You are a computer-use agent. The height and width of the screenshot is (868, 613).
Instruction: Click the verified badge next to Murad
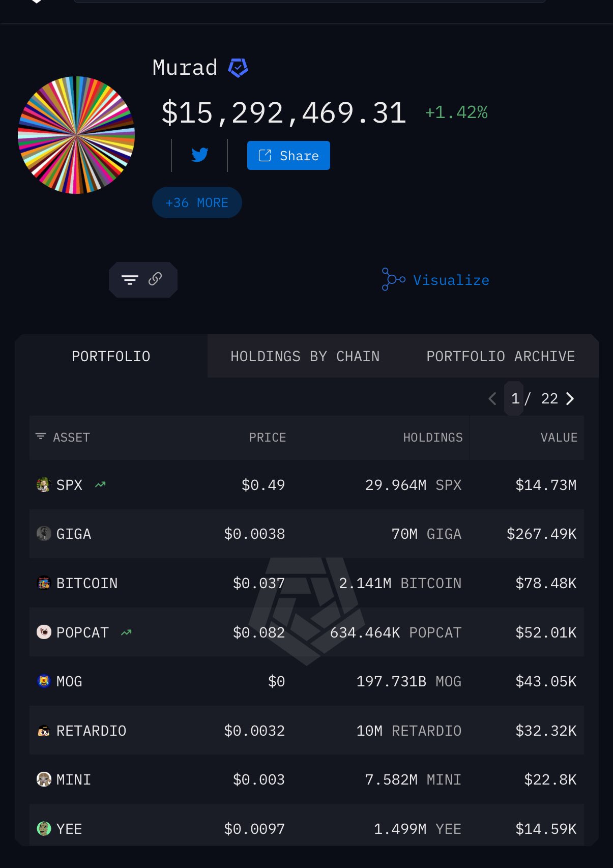click(x=238, y=68)
